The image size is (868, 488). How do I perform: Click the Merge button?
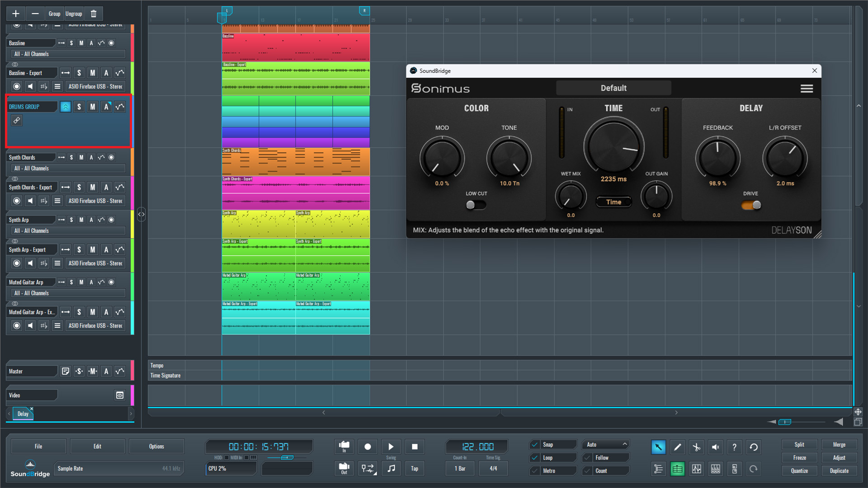coord(839,445)
